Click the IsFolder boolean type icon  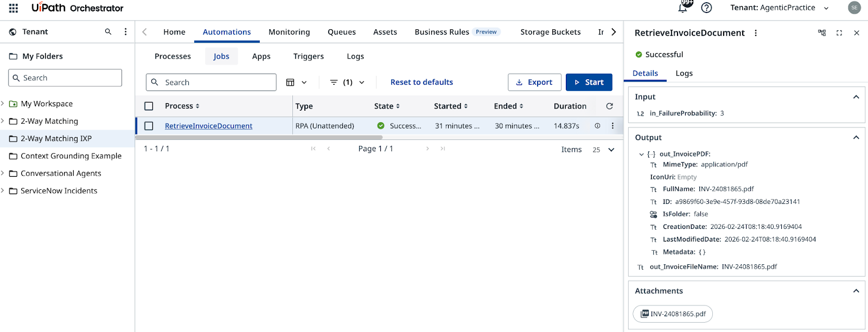coord(654,214)
